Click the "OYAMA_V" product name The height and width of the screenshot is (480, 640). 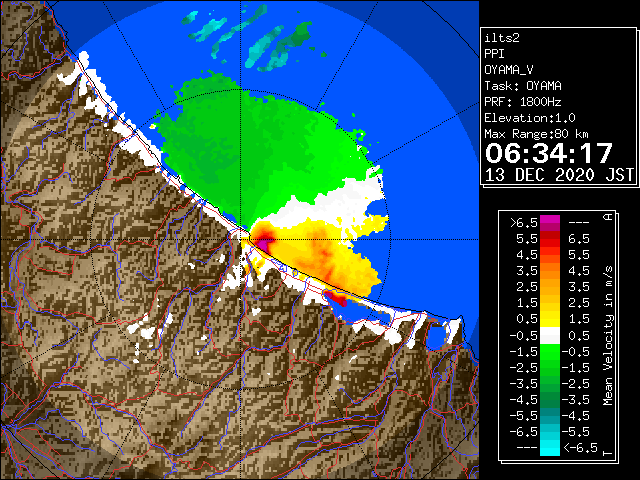tap(509, 70)
